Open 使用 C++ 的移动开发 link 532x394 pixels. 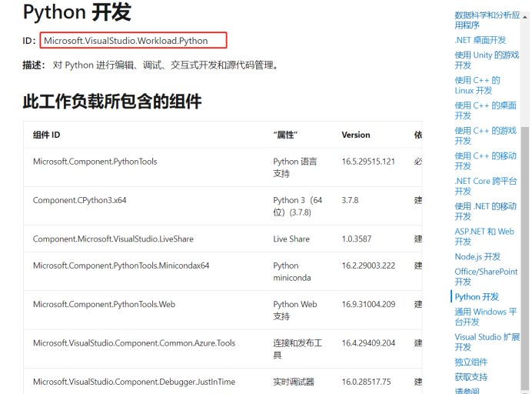(486, 161)
